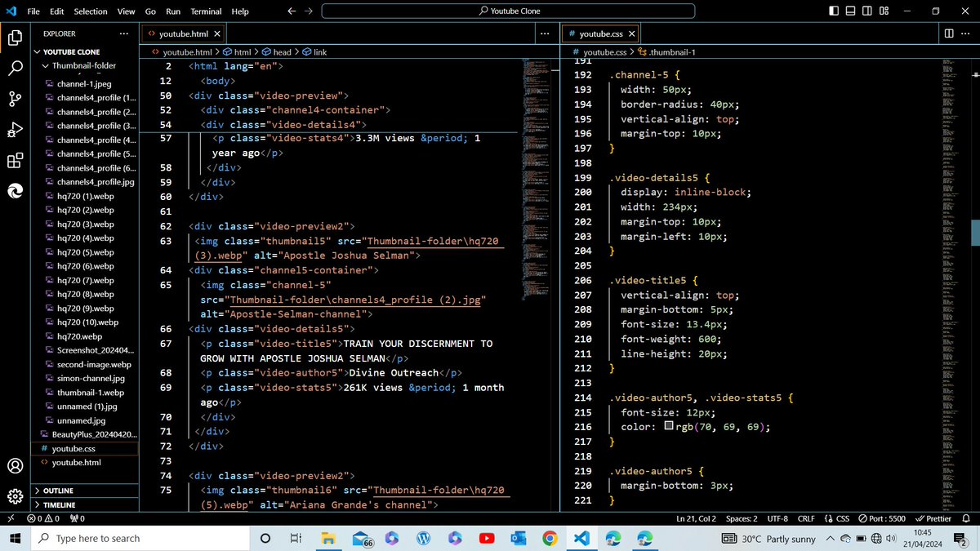The image size is (980, 551).
Task: Click Port: 5500 Live Server status
Action: (x=882, y=518)
